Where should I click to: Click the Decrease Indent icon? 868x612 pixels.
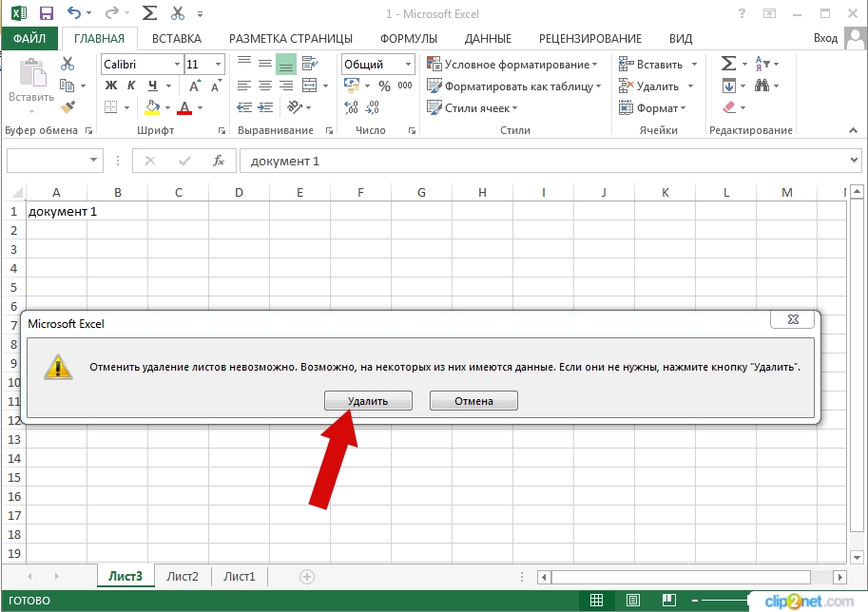coord(244,107)
